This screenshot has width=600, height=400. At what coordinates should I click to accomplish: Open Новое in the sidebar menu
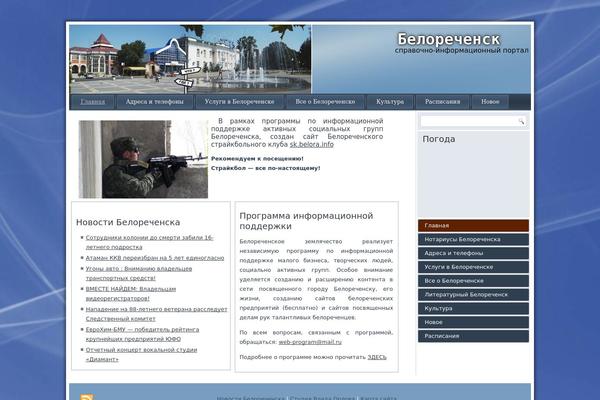click(x=473, y=322)
